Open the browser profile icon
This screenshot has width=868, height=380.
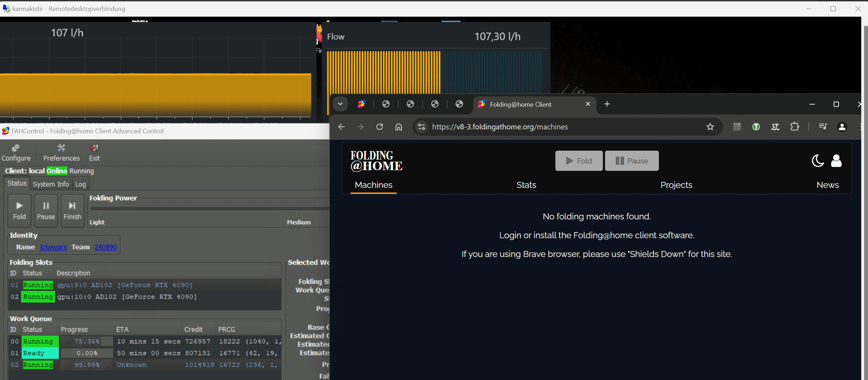tap(842, 127)
